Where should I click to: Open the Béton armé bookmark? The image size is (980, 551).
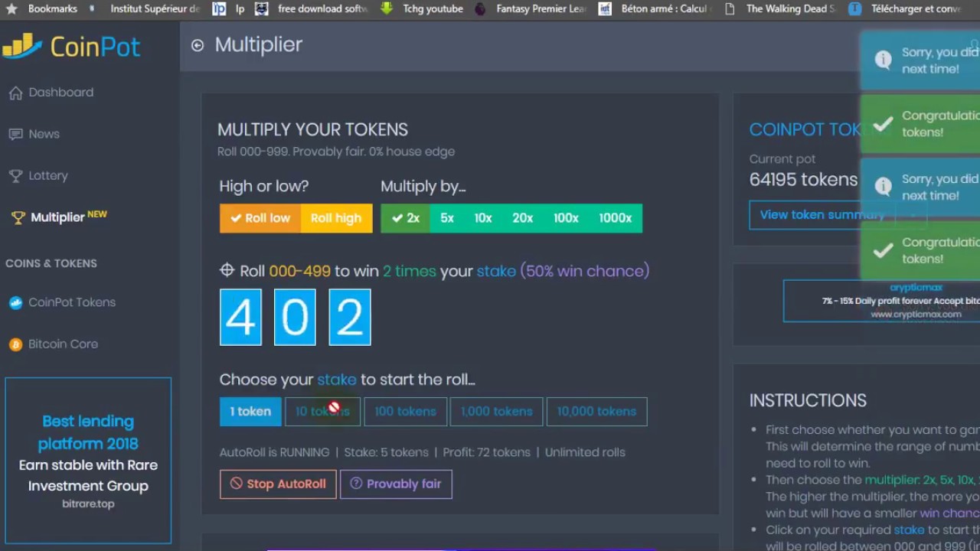pos(656,9)
